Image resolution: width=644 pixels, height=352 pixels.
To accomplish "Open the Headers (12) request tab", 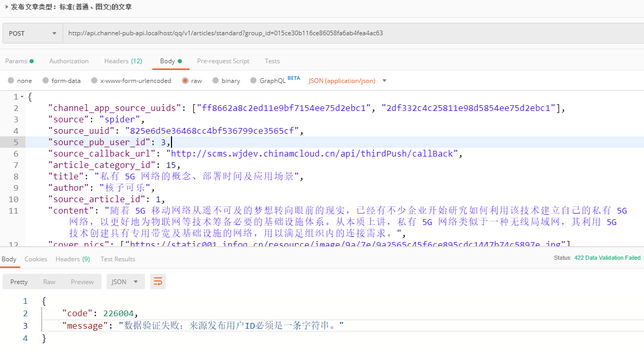I will pyautogui.click(x=123, y=61).
